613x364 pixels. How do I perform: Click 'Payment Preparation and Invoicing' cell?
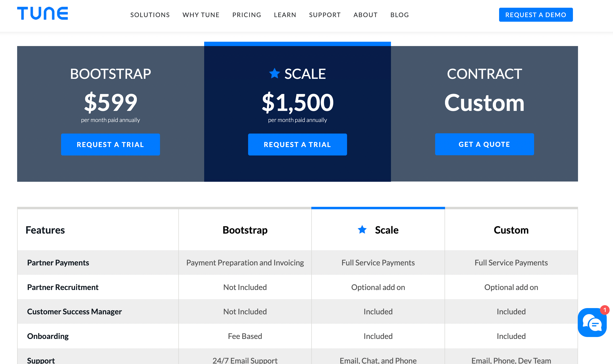pos(245,263)
